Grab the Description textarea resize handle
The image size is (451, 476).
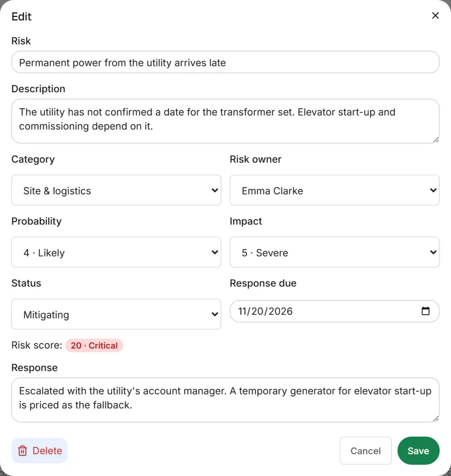436,140
